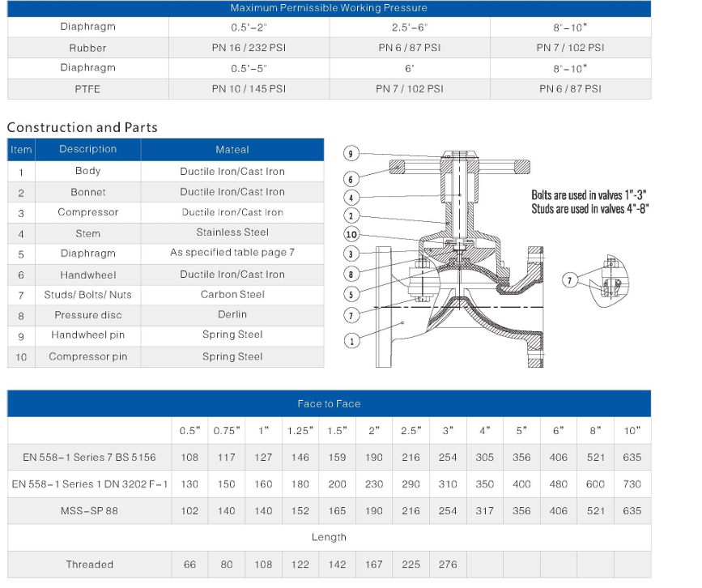Select the circled 5 diaphragm callout
702x588 pixels.
pos(351,294)
